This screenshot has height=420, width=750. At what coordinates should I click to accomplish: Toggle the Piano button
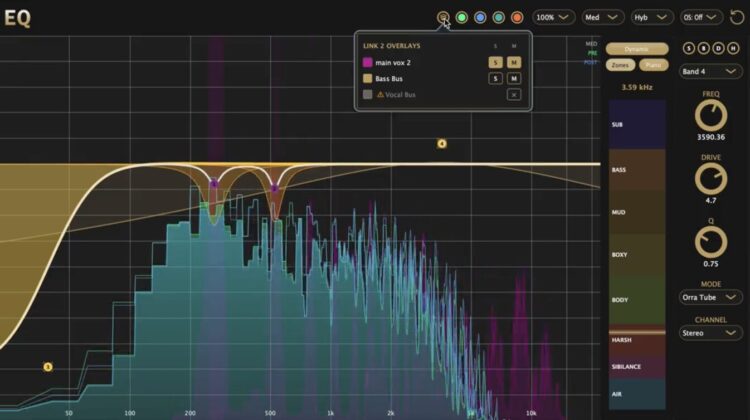(x=653, y=65)
